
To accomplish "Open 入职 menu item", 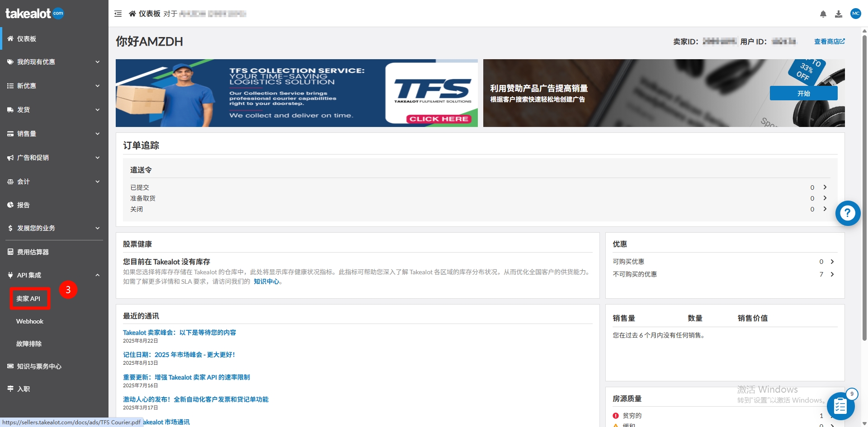I will coord(54,389).
